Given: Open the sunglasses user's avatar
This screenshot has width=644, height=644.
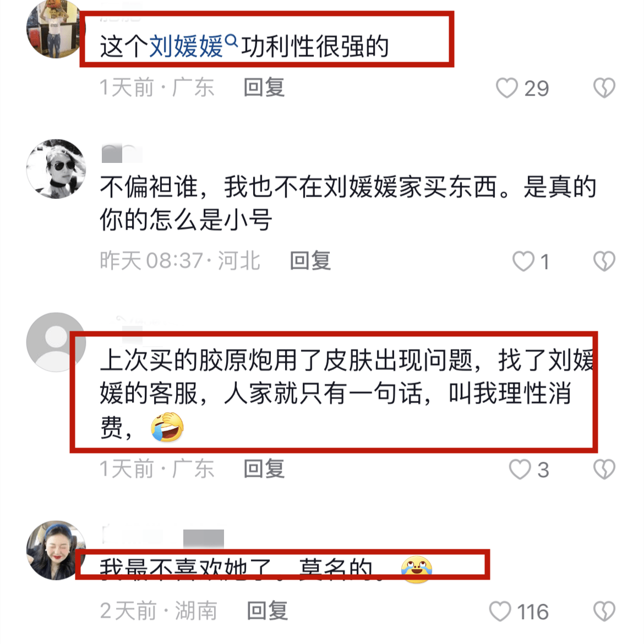Looking at the screenshot, I should [x=56, y=168].
